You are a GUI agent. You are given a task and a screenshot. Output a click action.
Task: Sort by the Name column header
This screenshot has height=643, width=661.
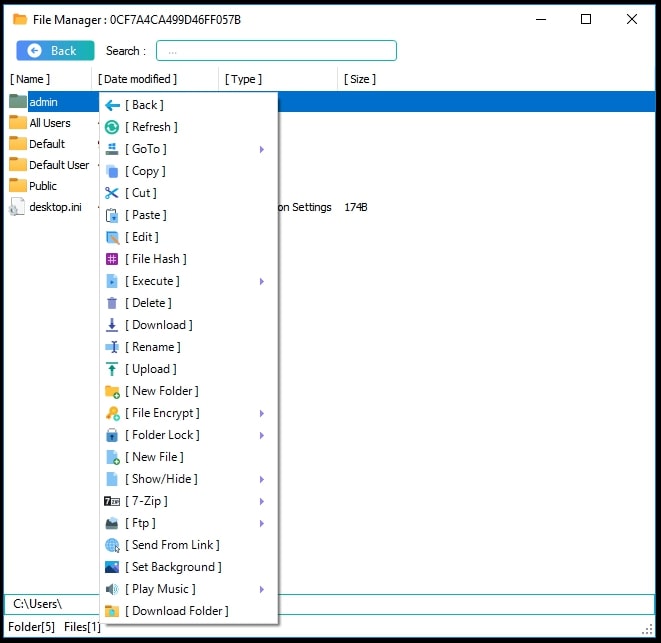point(30,79)
